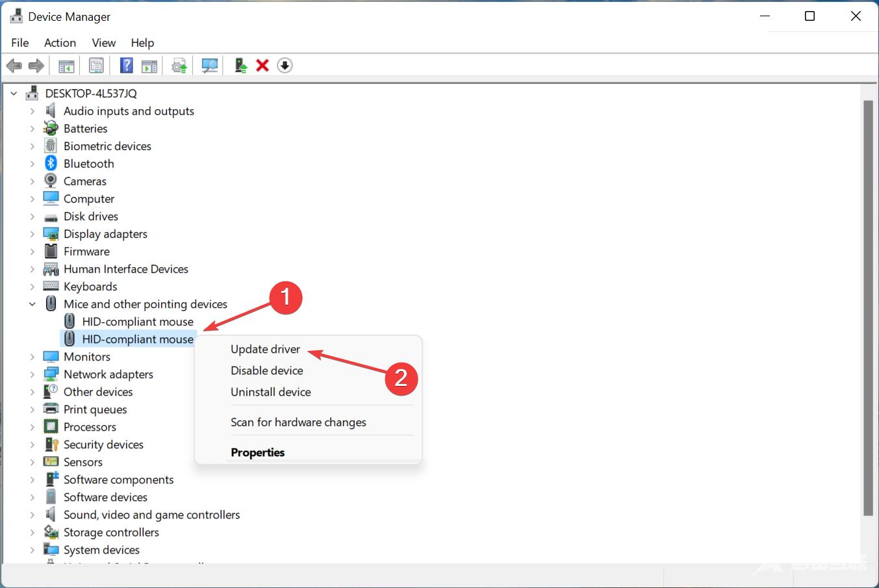Expand the Display adapters category
This screenshot has height=588, width=879.
pyautogui.click(x=32, y=234)
